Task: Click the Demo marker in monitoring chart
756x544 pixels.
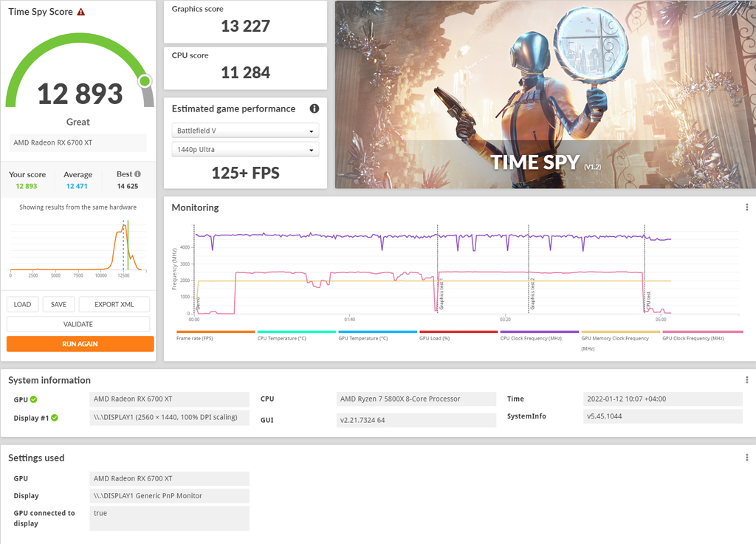Action: [x=198, y=304]
